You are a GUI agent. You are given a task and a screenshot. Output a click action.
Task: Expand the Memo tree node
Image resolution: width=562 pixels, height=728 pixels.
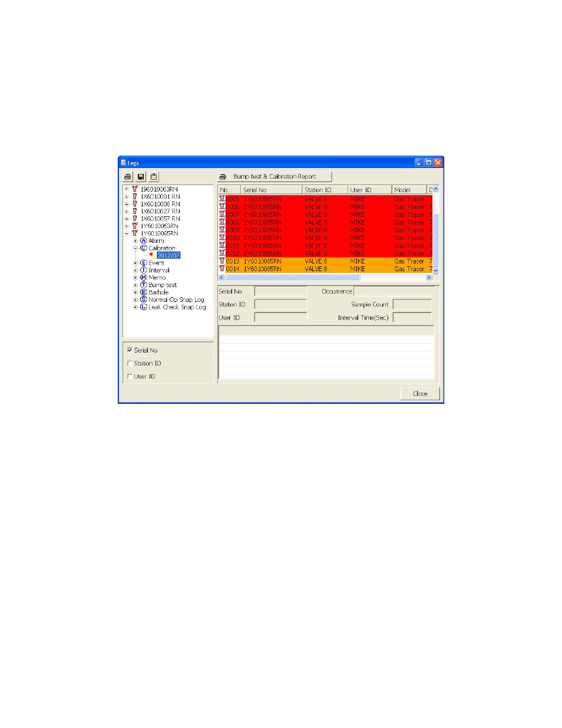click(135, 278)
